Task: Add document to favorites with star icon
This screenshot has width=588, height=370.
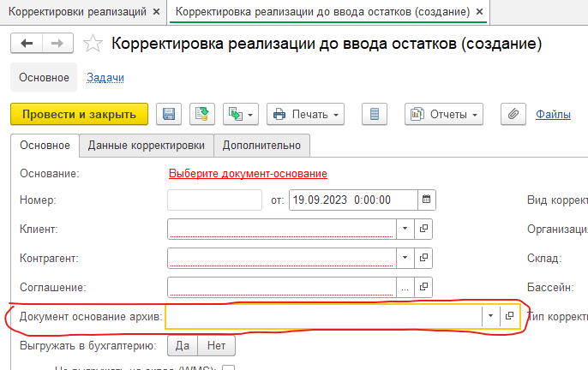Action: point(95,45)
